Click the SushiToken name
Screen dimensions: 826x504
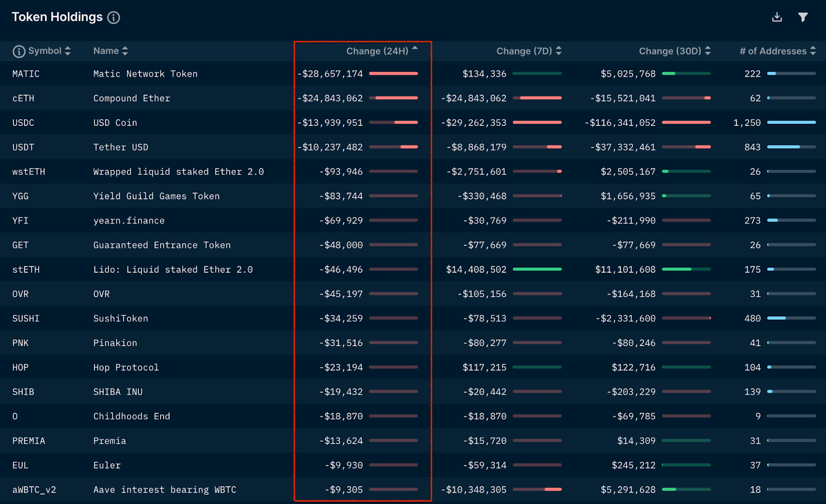tap(121, 319)
